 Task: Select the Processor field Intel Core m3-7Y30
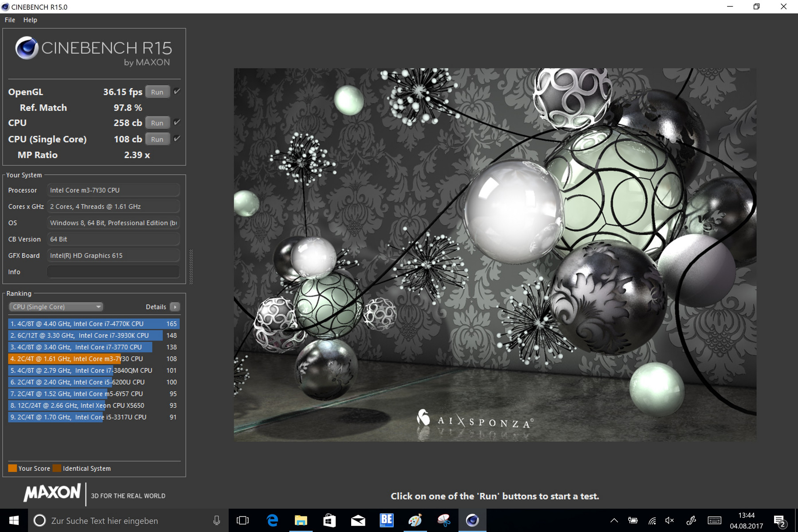click(113, 190)
